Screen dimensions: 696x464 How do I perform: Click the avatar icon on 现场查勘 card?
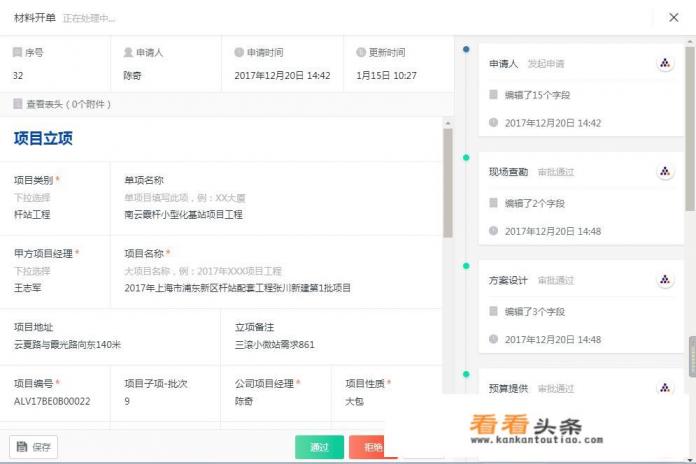665,171
